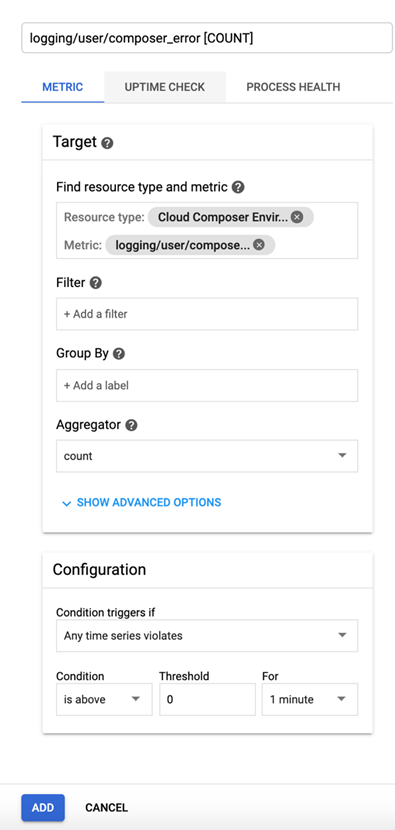Click the Filter help question mark icon
This screenshot has height=830, width=395.
point(95,283)
